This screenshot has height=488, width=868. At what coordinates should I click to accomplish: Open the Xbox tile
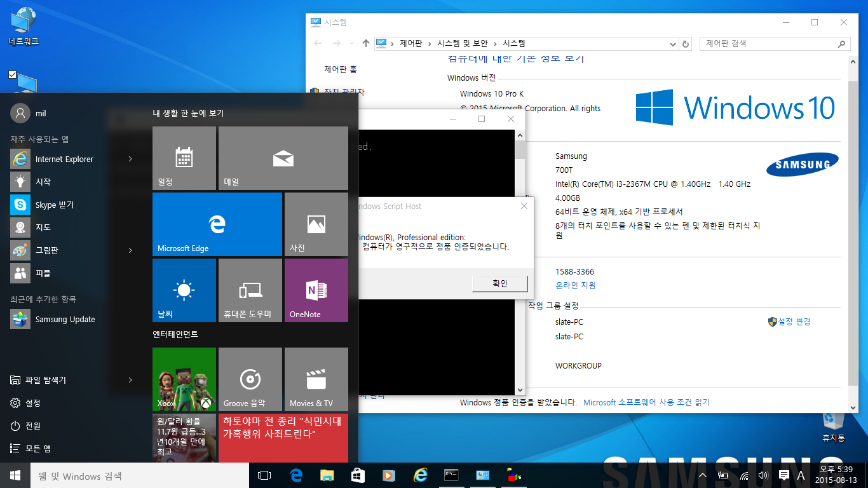coord(184,379)
